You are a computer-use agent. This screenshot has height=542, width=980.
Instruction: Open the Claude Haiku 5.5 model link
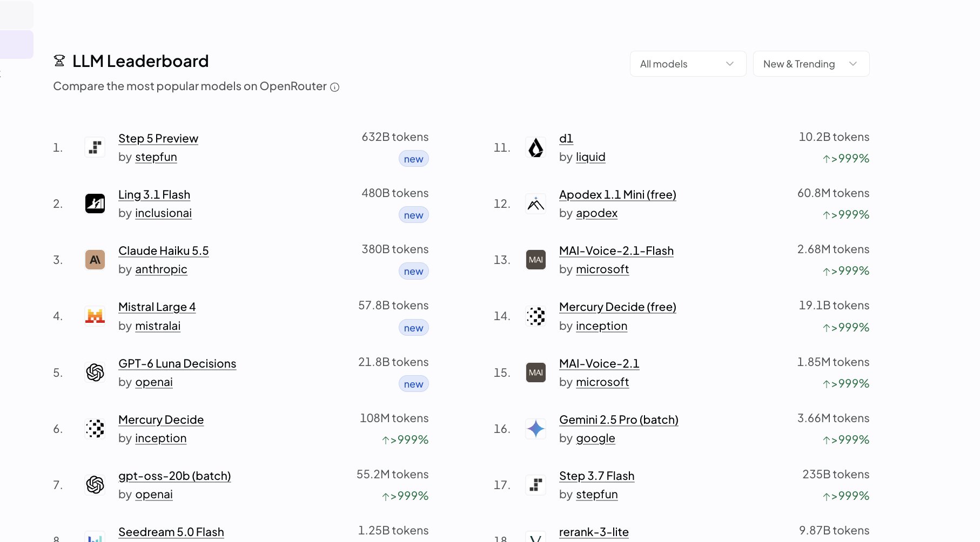(163, 250)
